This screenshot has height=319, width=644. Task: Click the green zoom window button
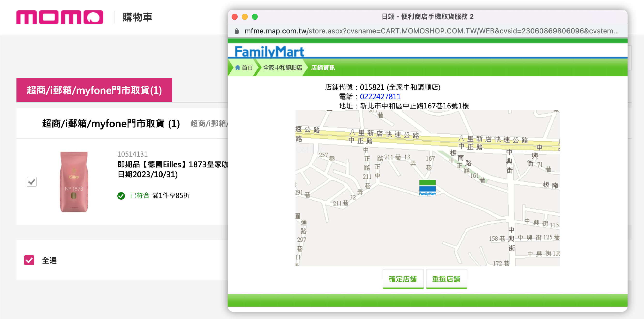(255, 17)
